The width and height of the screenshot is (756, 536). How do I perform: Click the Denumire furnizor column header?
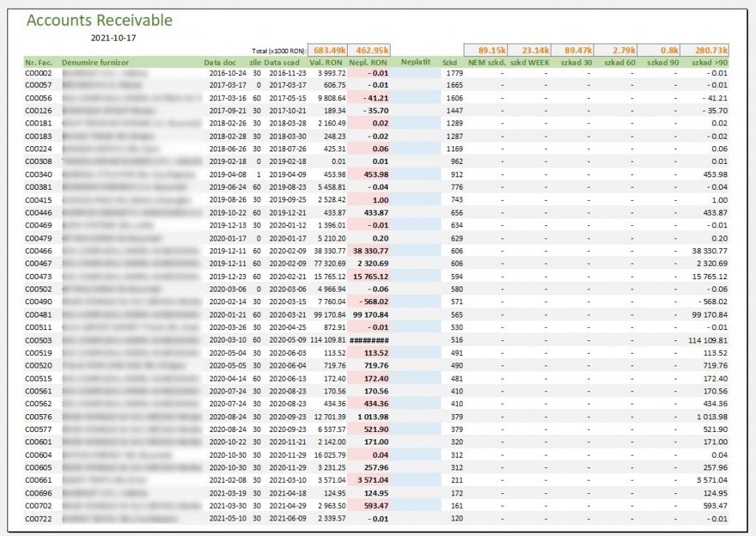pos(97,63)
